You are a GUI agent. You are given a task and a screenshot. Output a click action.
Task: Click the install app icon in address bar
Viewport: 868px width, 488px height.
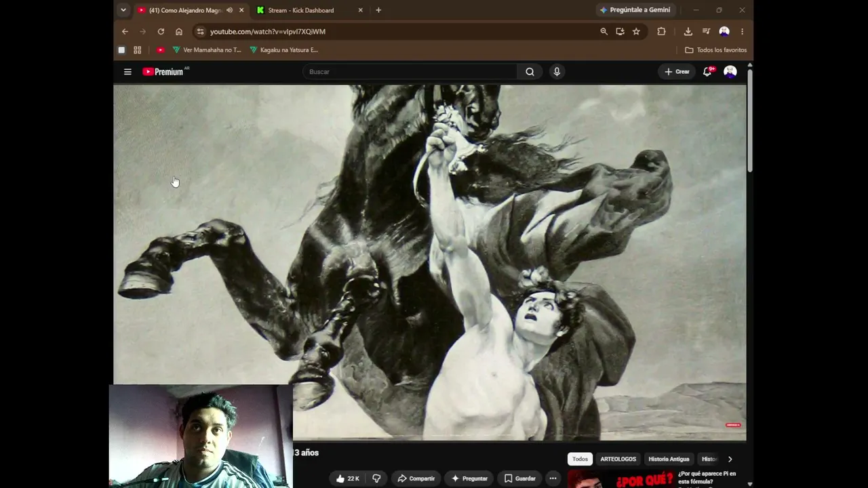click(620, 31)
